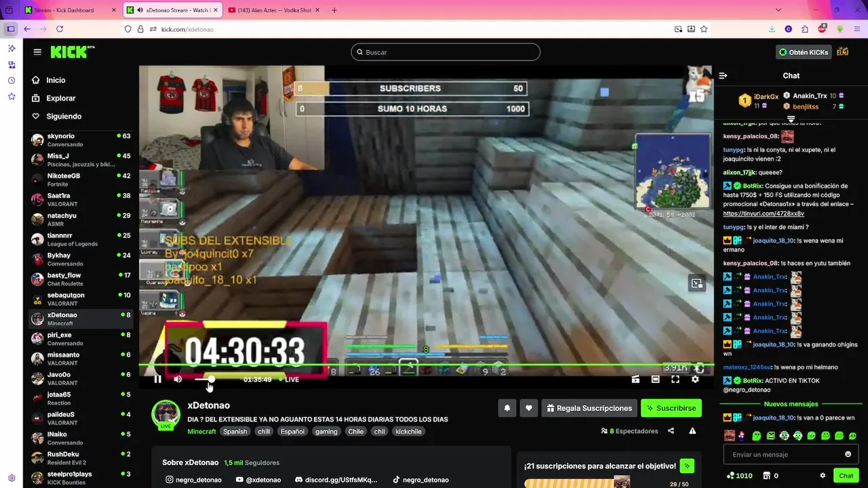Click the Spanish tag
Screen dimensions: 868x488
coord(235,431)
